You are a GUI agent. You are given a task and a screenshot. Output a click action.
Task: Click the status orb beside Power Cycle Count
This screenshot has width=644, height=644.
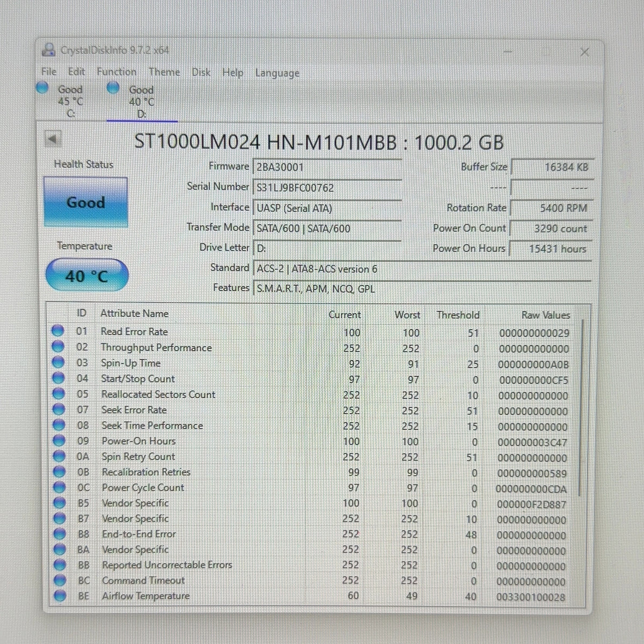(58, 487)
